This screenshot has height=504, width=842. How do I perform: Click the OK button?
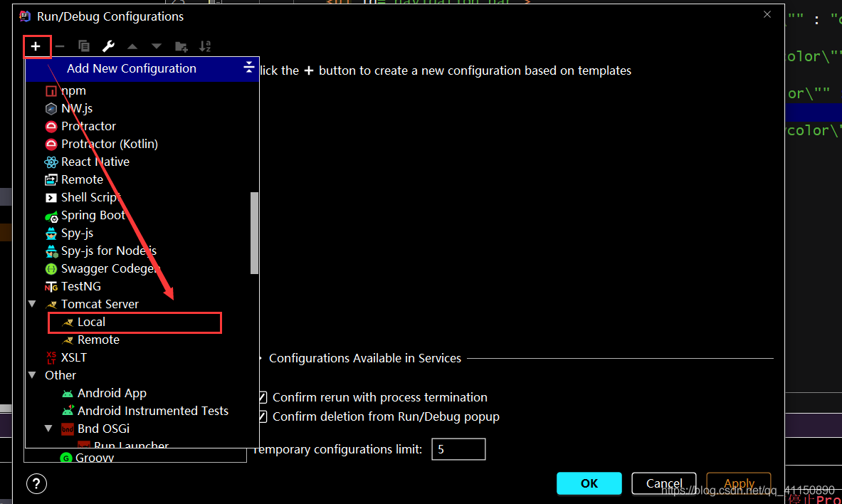click(589, 483)
